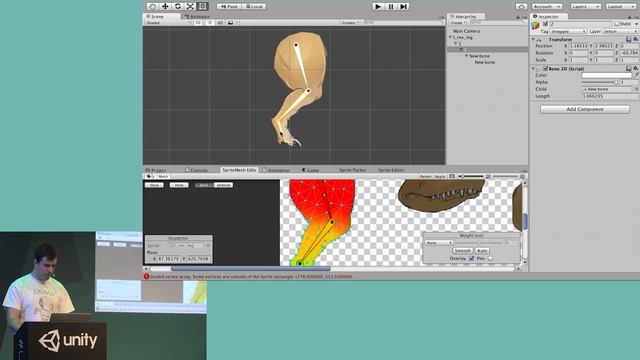Screen dimensions: 640x360
Task: Select the Rotate tool
Action: (178, 7)
